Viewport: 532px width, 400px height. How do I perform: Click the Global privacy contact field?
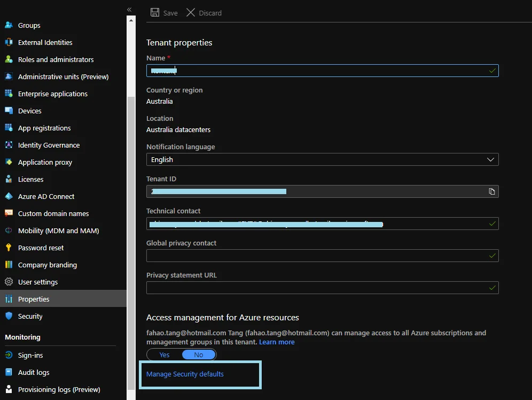click(317, 256)
